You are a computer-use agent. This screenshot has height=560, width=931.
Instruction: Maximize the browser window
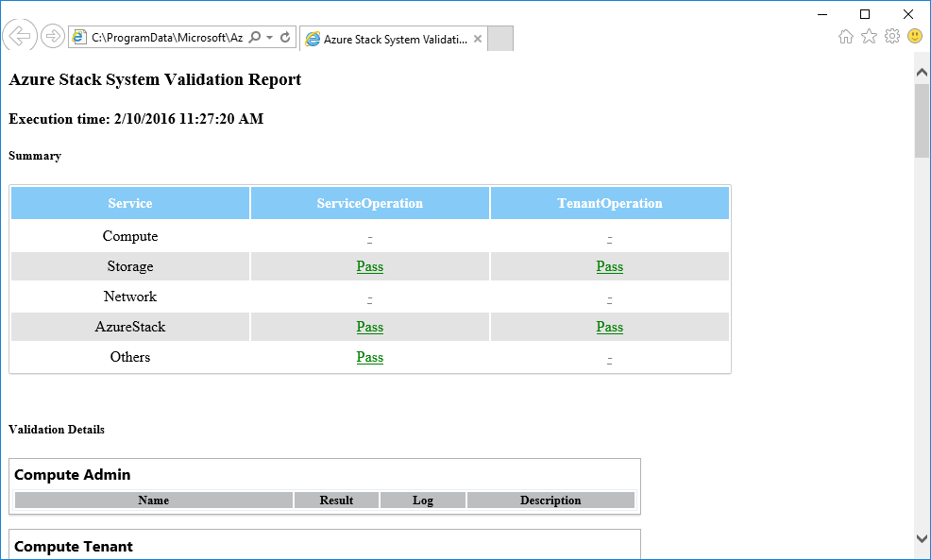point(865,14)
